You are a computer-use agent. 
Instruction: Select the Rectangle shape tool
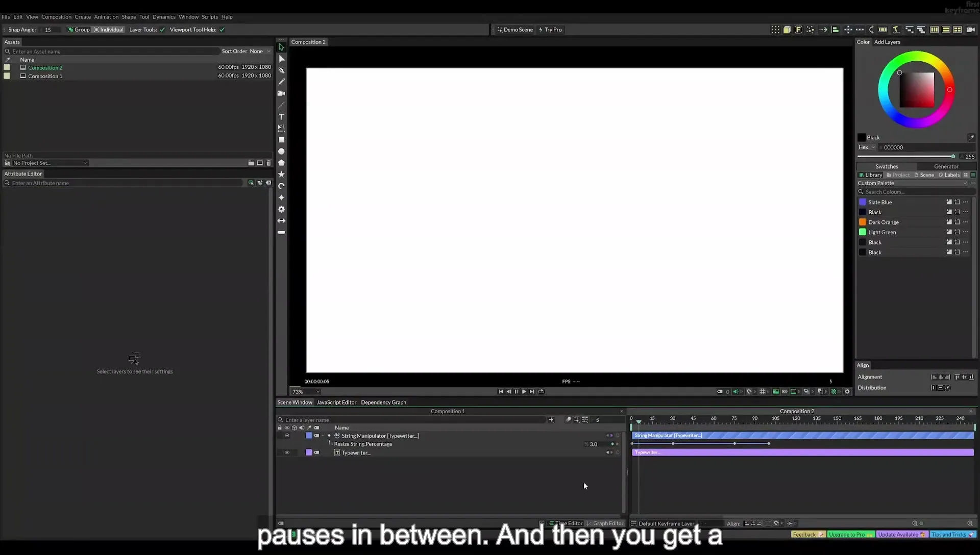point(281,140)
